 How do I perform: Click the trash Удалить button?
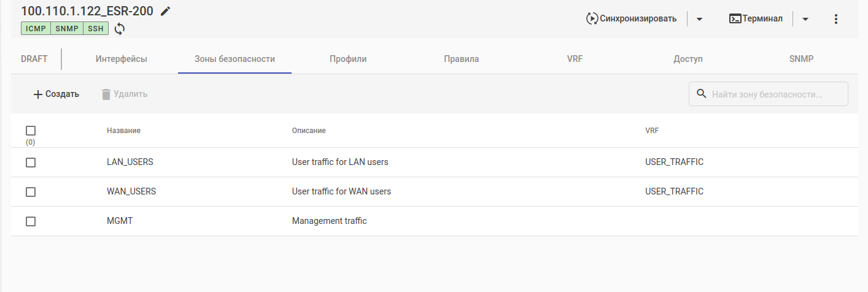(124, 94)
